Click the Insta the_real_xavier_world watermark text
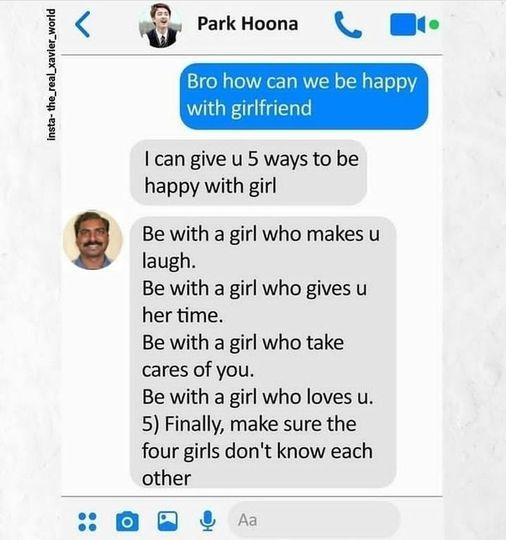 tap(51, 74)
